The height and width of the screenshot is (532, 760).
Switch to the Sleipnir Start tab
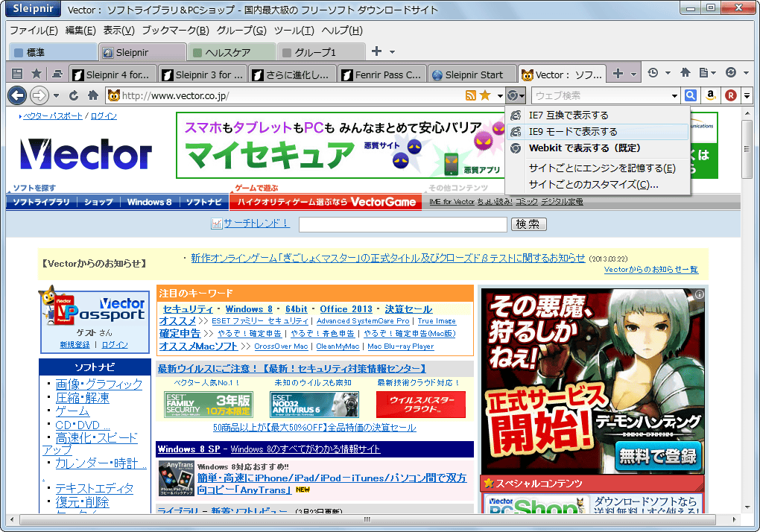coord(472,75)
